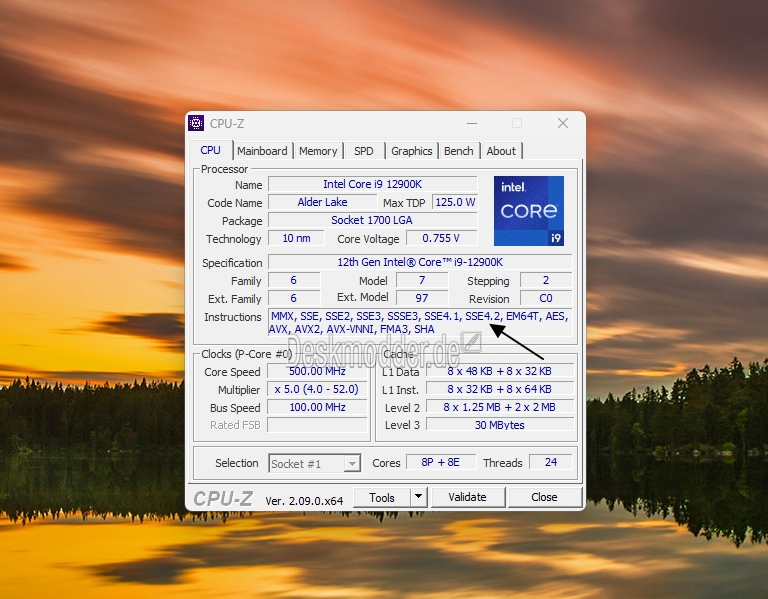Click the CPU-Z app icon in title bar
Screen dimensions: 768x599
click(x=196, y=123)
